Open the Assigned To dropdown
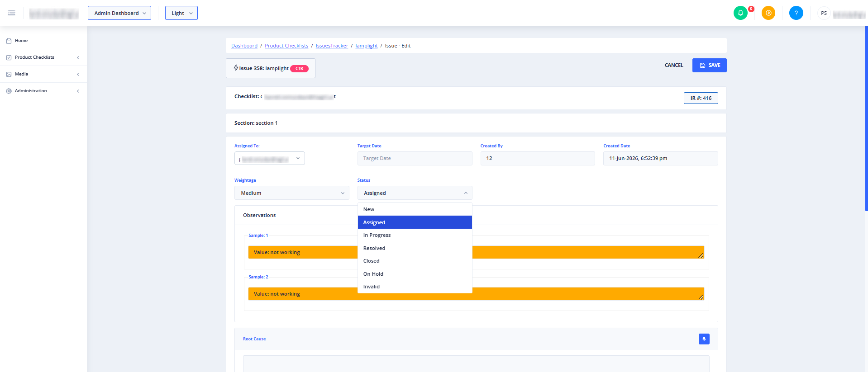Image resolution: width=868 pixels, height=372 pixels. point(270,158)
